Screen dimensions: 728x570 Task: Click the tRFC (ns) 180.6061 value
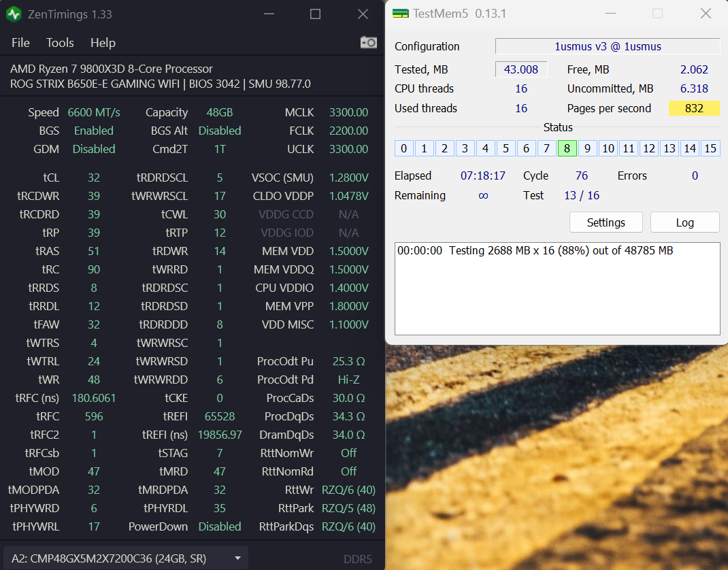click(94, 398)
